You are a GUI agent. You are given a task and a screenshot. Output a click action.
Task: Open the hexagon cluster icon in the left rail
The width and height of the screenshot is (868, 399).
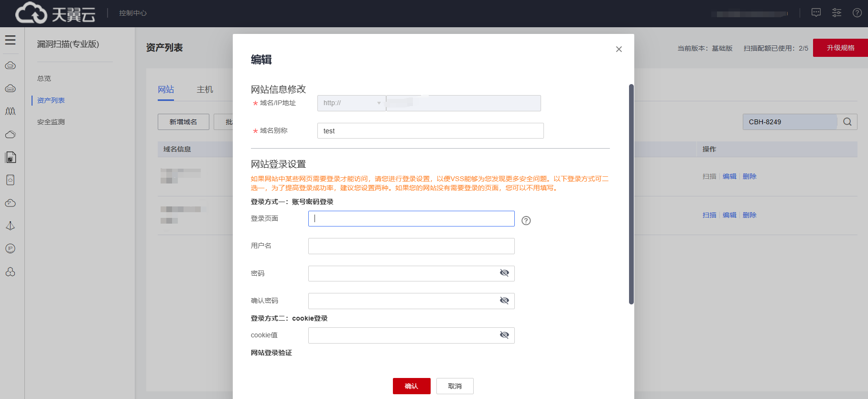coord(11,272)
